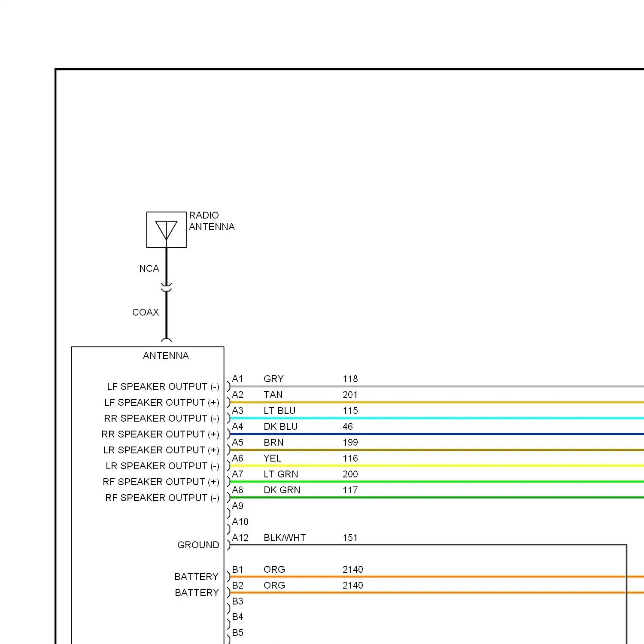Select the COAX cable label
This screenshot has width=644, height=644.
[146, 313]
